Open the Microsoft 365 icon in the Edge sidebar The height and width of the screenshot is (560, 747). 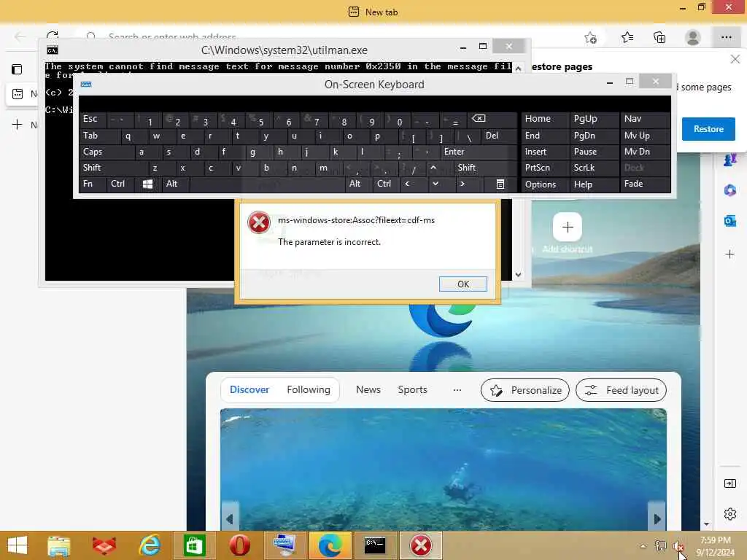[729, 190]
